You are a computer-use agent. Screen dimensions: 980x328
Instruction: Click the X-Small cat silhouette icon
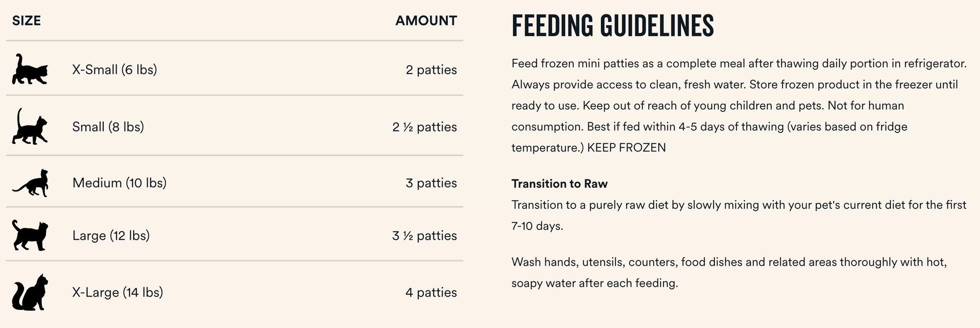pos(30,70)
